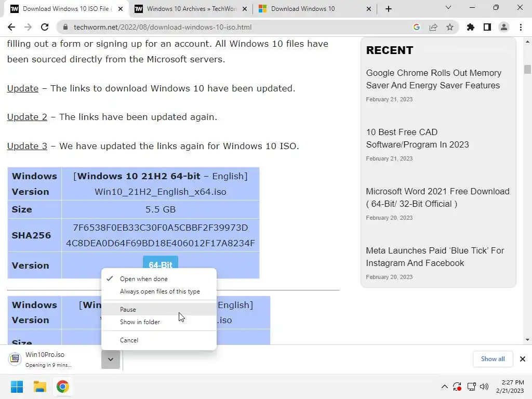532x399 pixels.
Task: Toggle the browser side panel
Action: click(x=487, y=27)
